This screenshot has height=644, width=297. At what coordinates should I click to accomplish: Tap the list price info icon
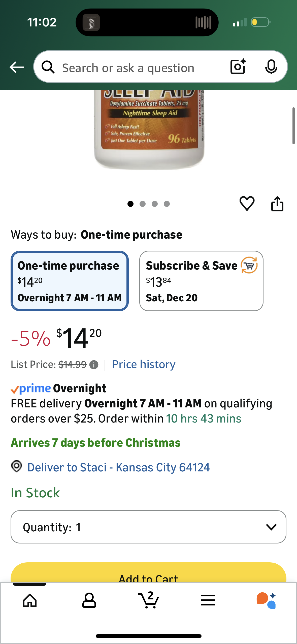(93, 365)
